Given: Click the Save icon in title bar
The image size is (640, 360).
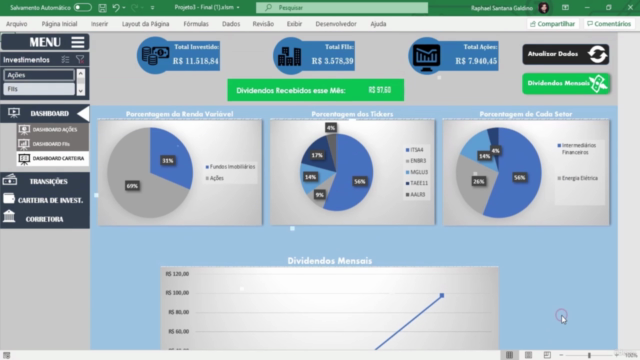Looking at the screenshot, I should (102, 7).
